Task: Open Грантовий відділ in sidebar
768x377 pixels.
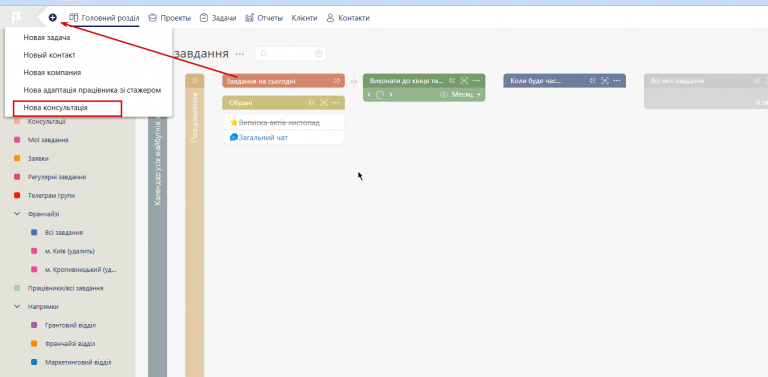Action: pyautogui.click(x=70, y=325)
